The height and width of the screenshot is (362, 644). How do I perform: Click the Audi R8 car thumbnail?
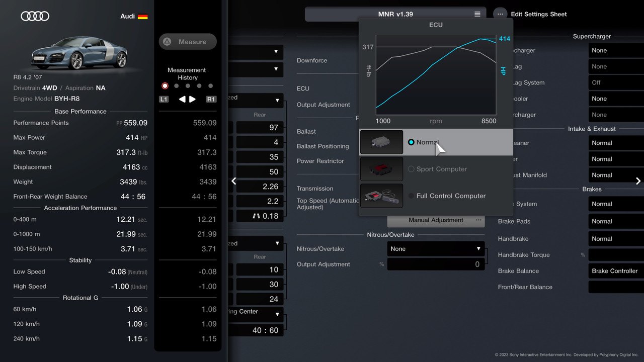(x=79, y=53)
